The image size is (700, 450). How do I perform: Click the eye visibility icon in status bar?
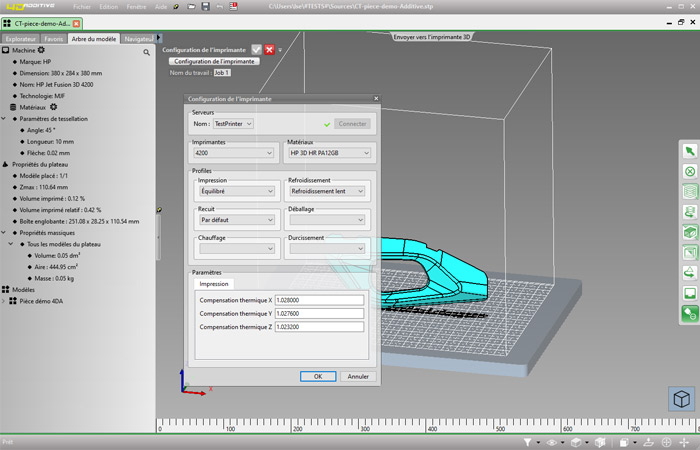coord(552,442)
